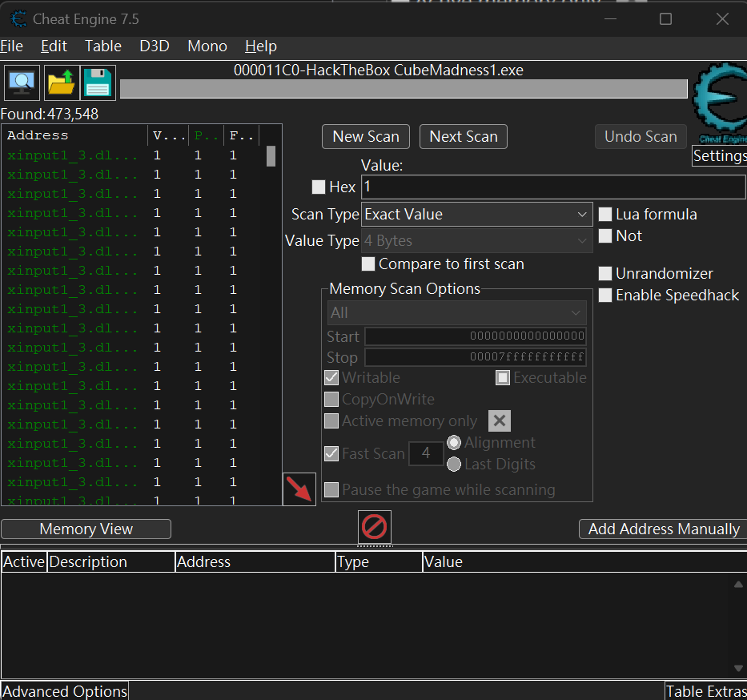Open the memory region All dropdown
Viewport: 747px width, 700px height.
pos(457,313)
